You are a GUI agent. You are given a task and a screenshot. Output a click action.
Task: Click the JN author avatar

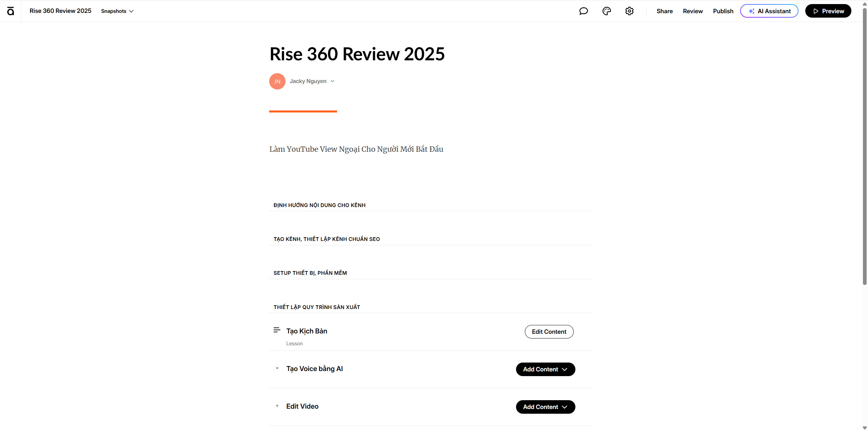[x=277, y=81]
